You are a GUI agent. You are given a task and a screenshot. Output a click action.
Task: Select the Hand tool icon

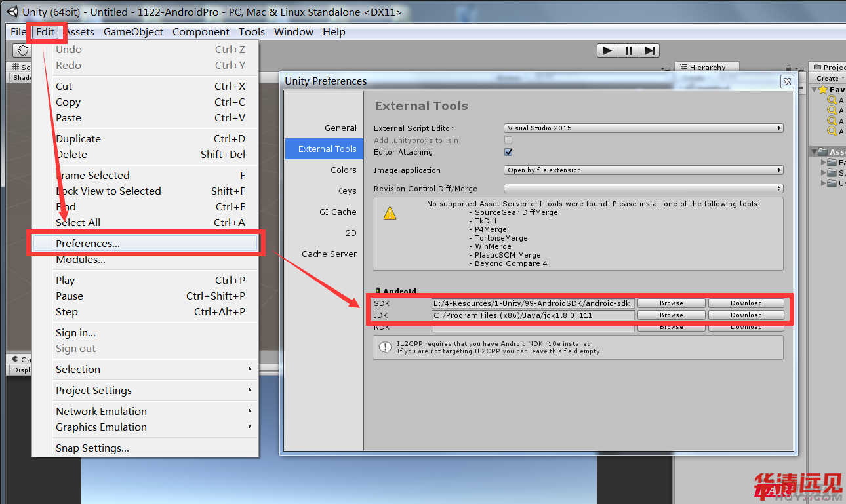pos(23,50)
